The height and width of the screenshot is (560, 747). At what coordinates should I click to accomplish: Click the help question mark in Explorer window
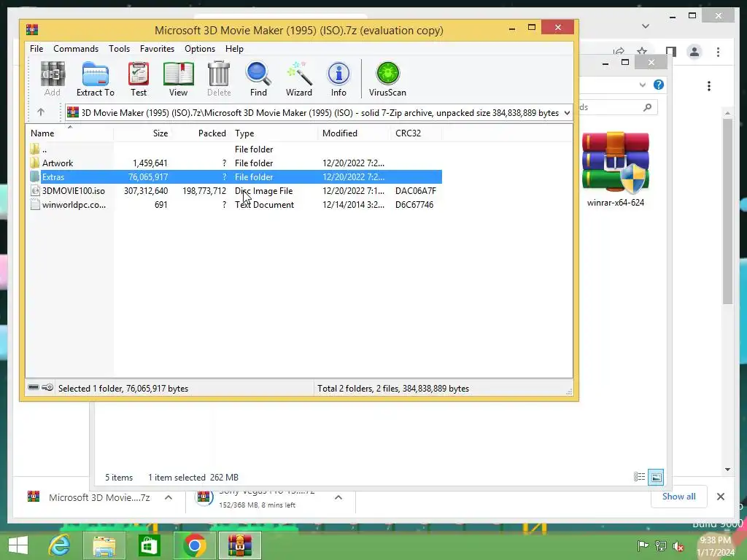click(659, 85)
